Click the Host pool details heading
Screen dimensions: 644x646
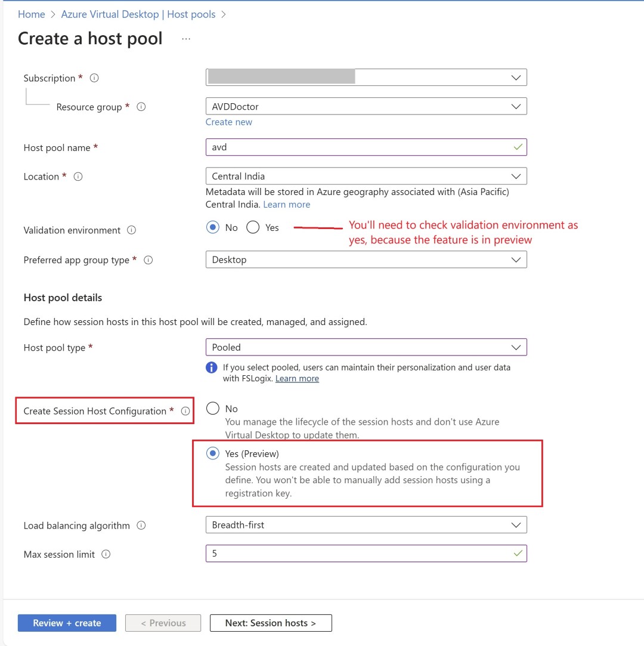[x=63, y=298]
